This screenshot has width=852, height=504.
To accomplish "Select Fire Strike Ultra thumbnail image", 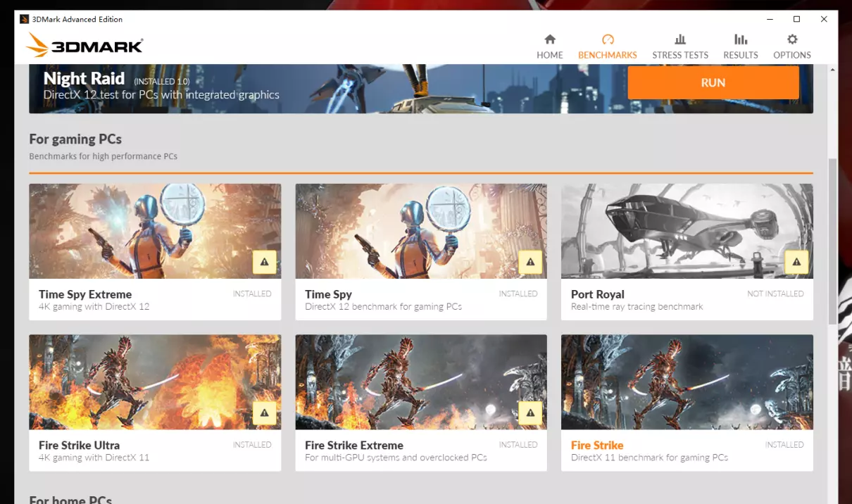I will coord(155,382).
